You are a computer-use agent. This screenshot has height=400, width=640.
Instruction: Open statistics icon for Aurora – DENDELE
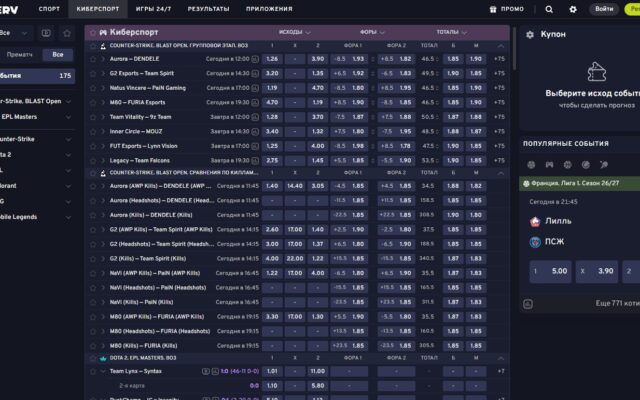pos(255,59)
